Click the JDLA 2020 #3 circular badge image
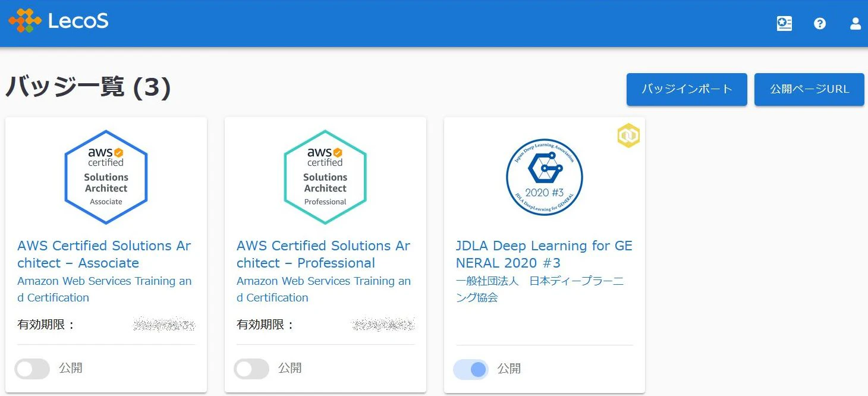Image resolution: width=868 pixels, height=396 pixels. pyautogui.click(x=545, y=177)
